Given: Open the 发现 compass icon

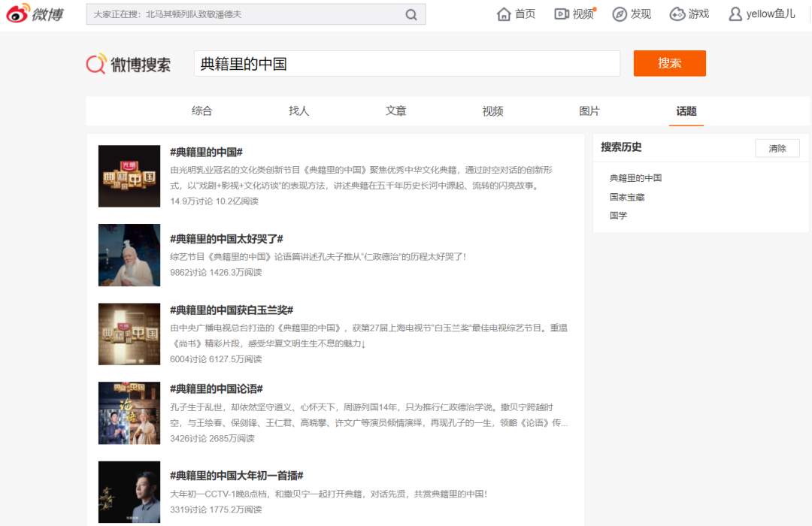Looking at the screenshot, I should click(x=620, y=14).
